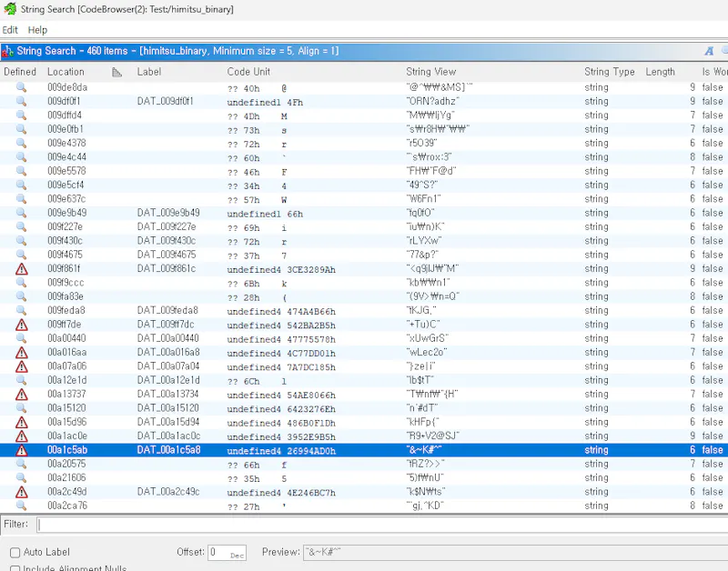Select location 00a21606 in the table
Viewport: 728px width, 571px height.
[66, 477]
